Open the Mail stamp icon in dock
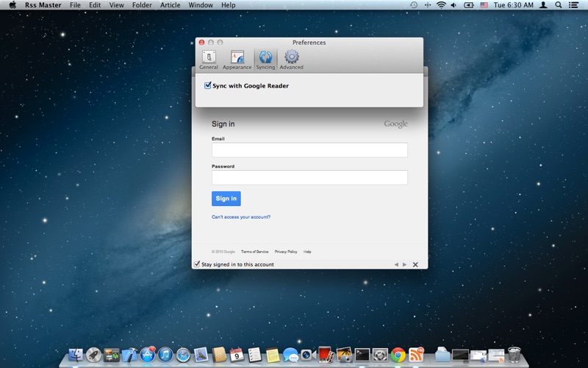Viewport: 588px width, 368px height. click(x=201, y=355)
